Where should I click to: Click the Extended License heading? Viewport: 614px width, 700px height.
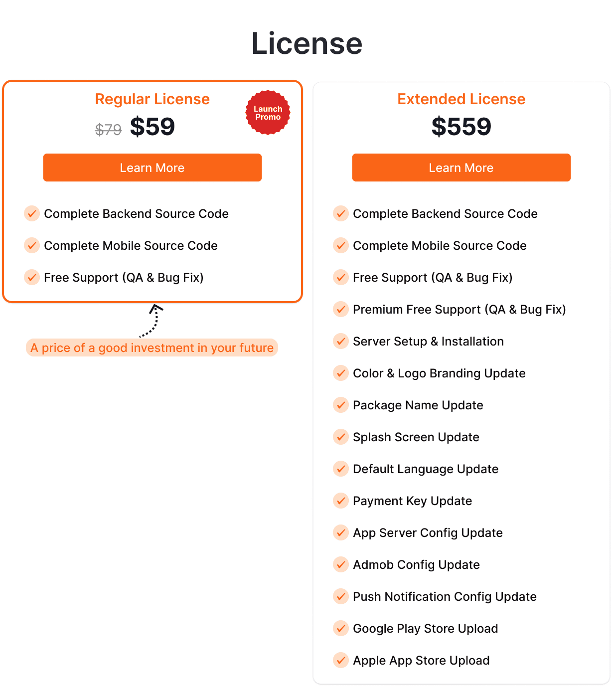point(461,99)
